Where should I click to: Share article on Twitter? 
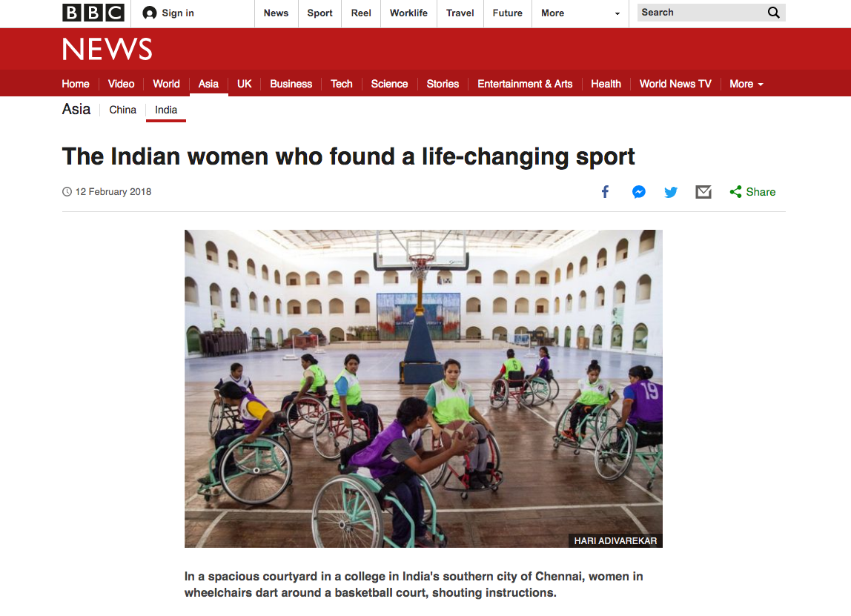[x=671, y=192]
